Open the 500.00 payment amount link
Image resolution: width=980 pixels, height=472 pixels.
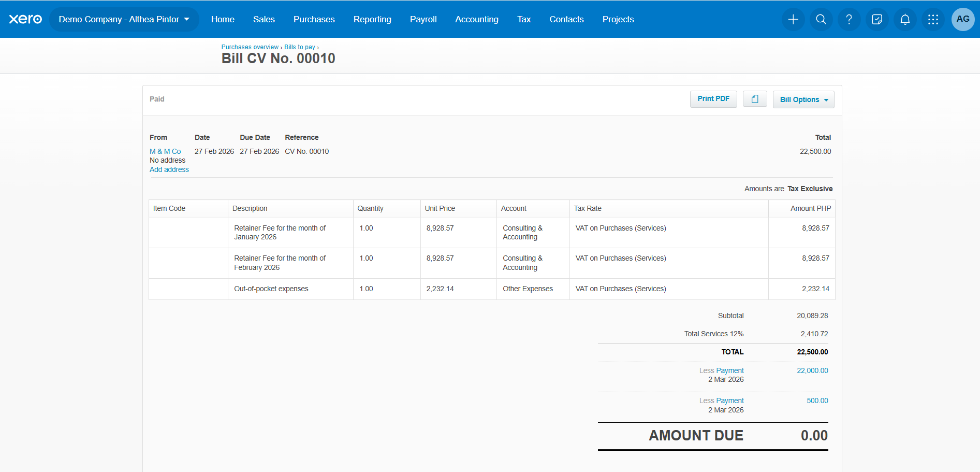pos(817,401)
